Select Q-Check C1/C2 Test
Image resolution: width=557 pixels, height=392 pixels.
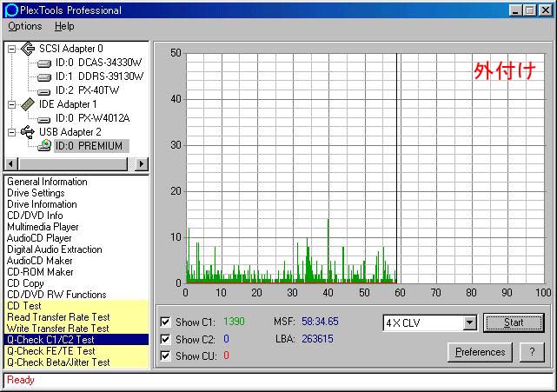[76, 340]
